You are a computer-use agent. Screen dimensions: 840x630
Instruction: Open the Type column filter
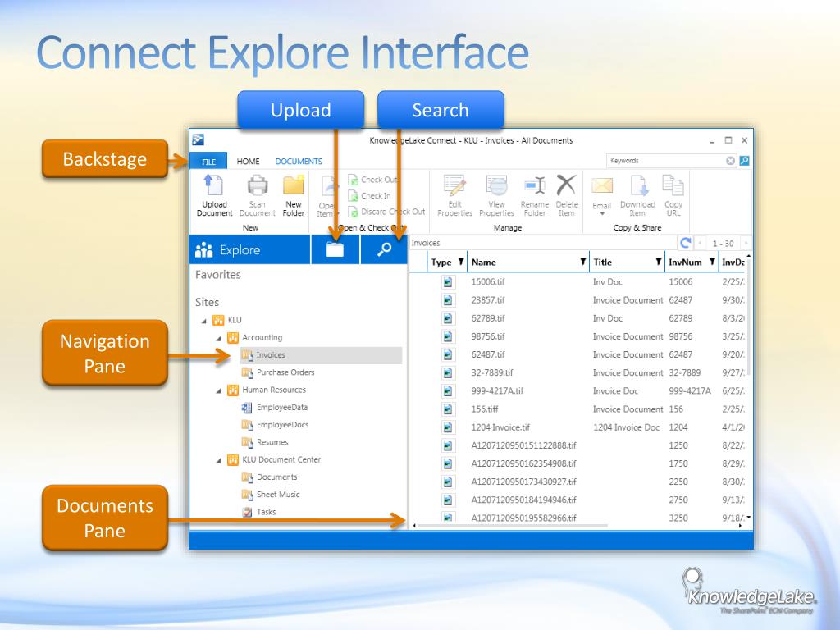click(461, 262)
